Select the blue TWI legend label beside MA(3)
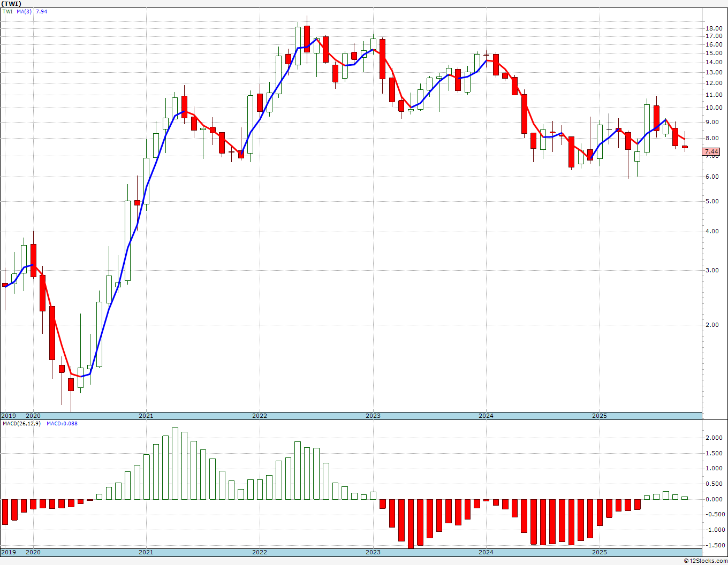This screenshot has height=565, width=728. (7, 11)
